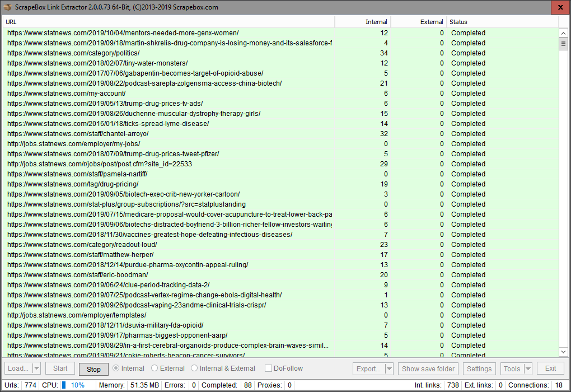Sort by the URL column header

169,22
